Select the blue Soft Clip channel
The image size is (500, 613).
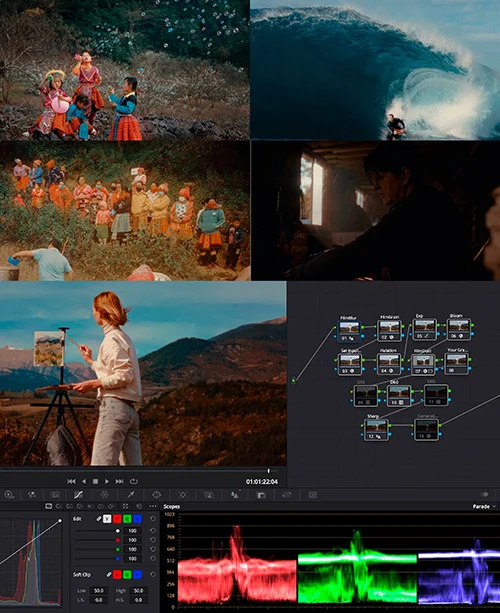137,575
